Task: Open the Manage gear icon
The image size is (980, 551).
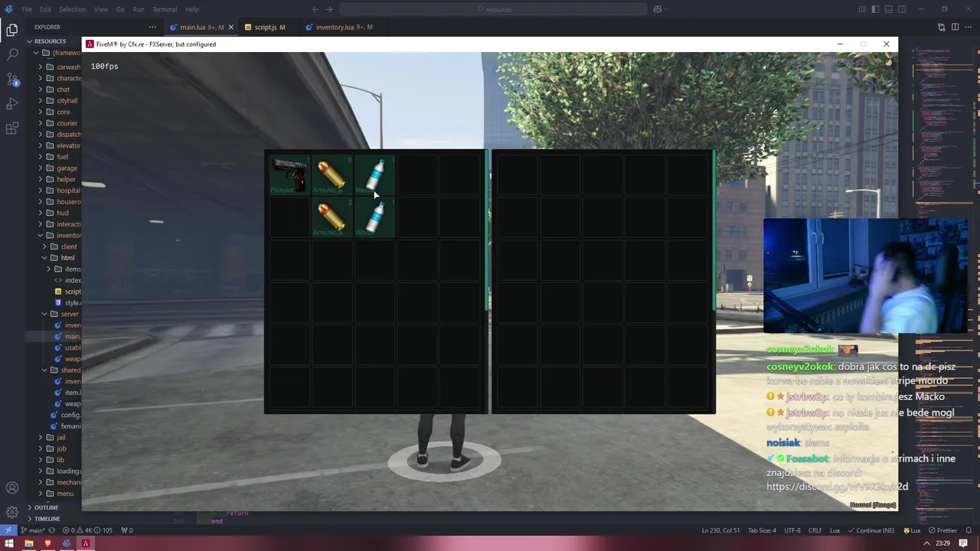Action: click(x=11, y=512)
